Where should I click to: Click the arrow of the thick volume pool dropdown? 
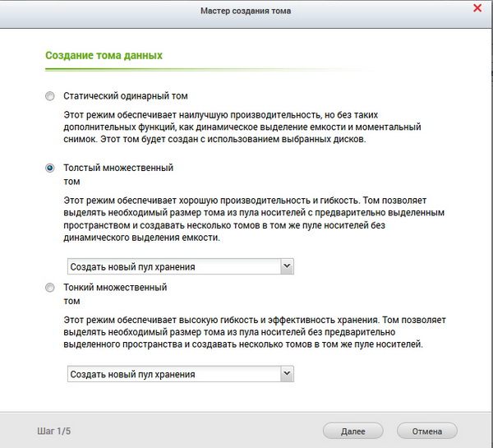(x=286, y=266)
